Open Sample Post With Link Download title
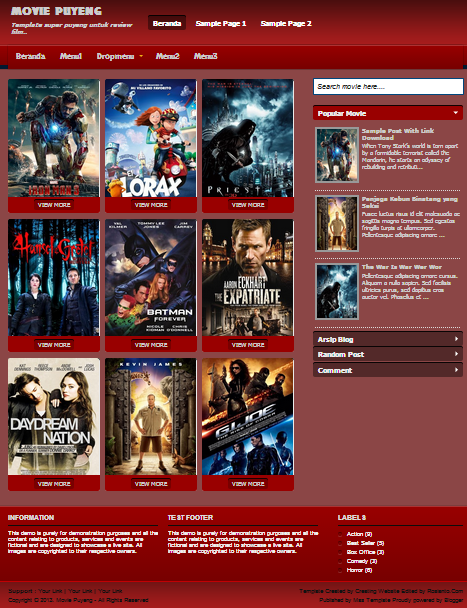The width and height of the screenshot is (467, 608). [398, 134]
